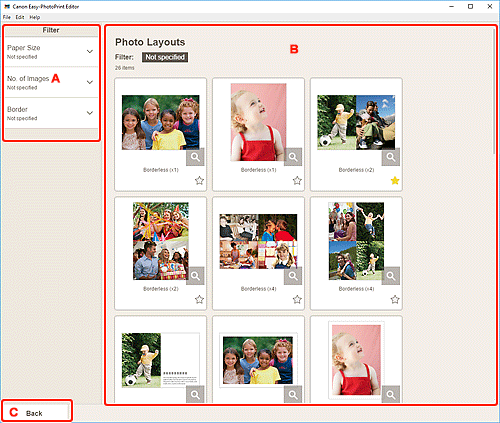Click the Photo Layouts heading
This screenshot has width=500, height=423.
pyautogui.click(x=150, y=42)
